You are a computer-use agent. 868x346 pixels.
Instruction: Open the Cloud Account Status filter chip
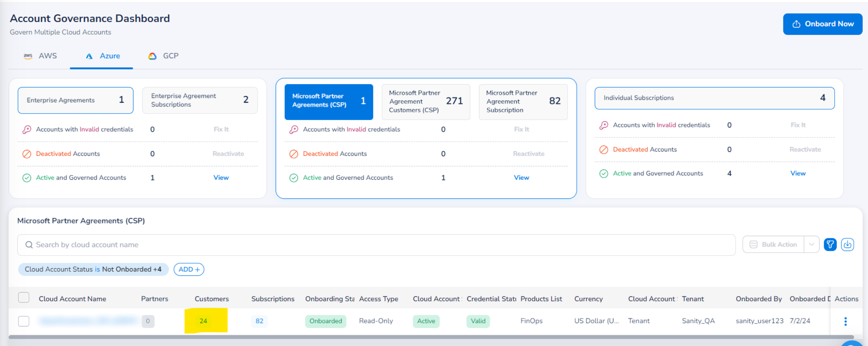pyautogui.click(x=93, y=269)
